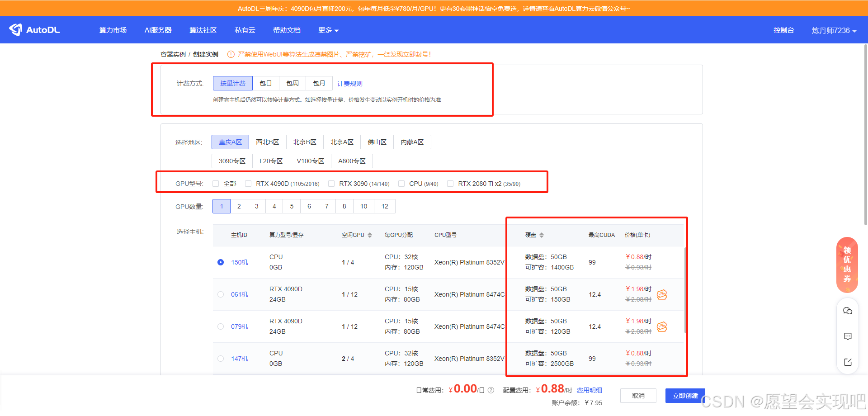Select 按量计费 billing mode
Screen dimensions: 868x416
(x=233, y=83)
